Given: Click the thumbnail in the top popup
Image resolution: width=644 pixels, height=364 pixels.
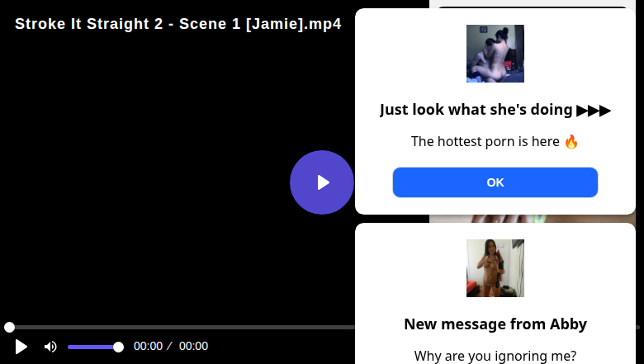Looking at the screenshot, I should (495, 54).
